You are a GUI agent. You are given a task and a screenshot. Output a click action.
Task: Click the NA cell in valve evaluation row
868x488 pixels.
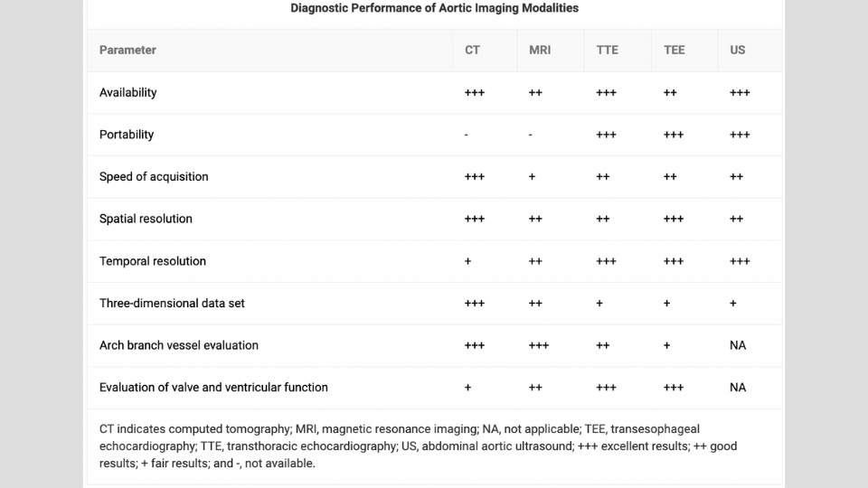tap(738, 388)
